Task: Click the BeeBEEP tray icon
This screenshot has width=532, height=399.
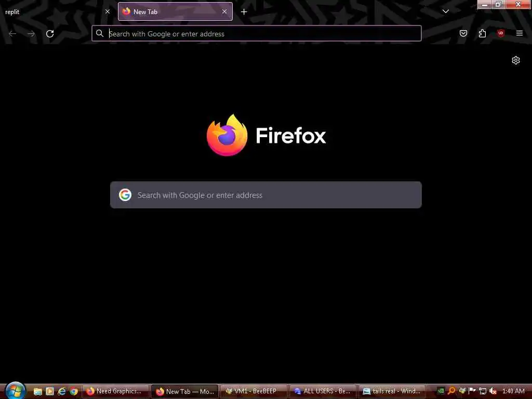Action: [462, 391]
